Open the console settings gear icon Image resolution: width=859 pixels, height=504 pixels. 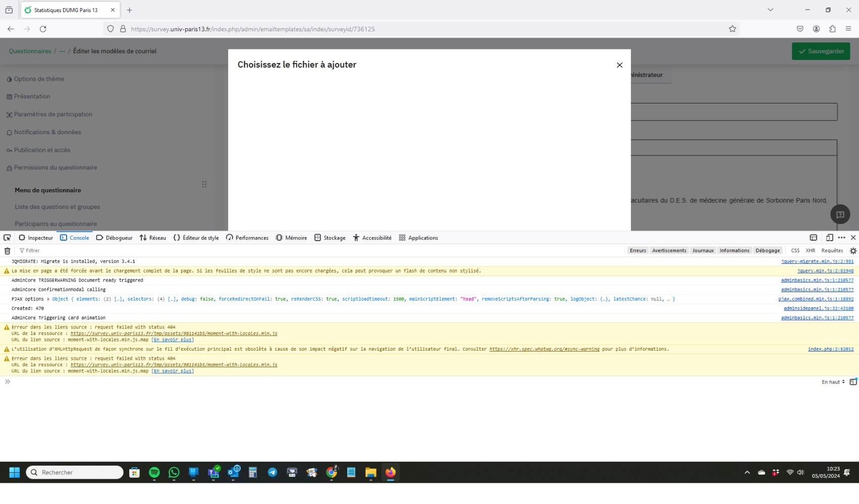point(853,251)
